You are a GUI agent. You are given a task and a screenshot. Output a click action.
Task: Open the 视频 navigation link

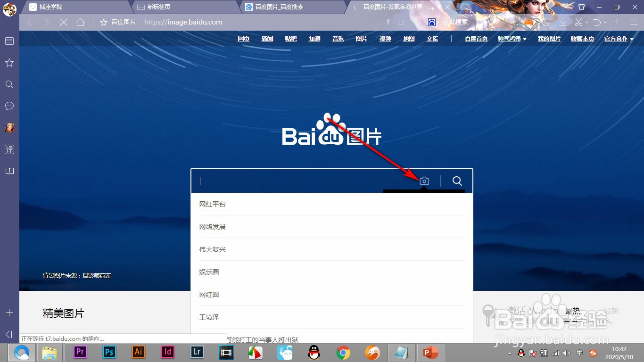pos(385,39)
